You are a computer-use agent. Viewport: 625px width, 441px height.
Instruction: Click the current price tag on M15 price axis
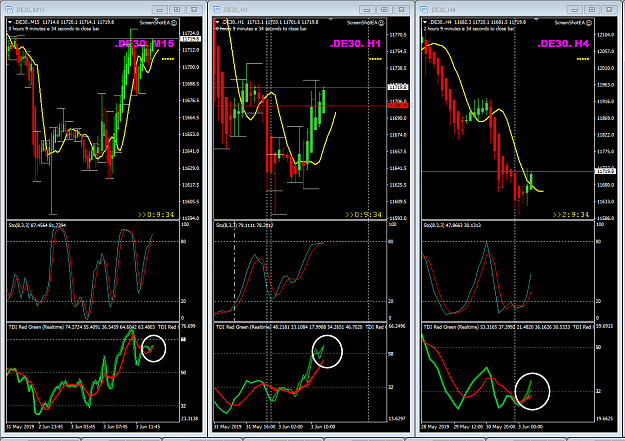191,39
